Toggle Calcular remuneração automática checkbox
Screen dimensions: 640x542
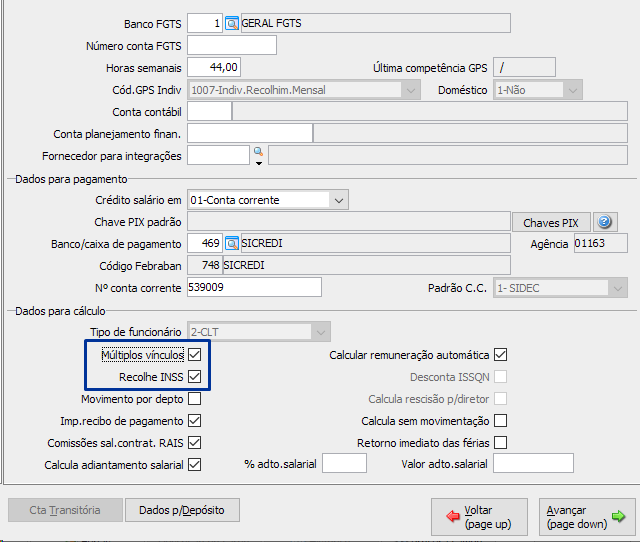(x=501, y=355)
